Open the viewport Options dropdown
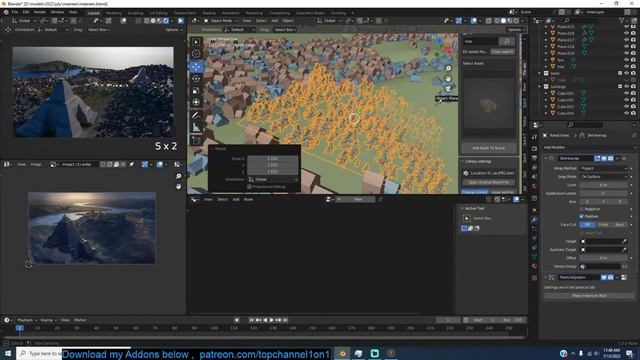The image size is (640, 360). 516,30
